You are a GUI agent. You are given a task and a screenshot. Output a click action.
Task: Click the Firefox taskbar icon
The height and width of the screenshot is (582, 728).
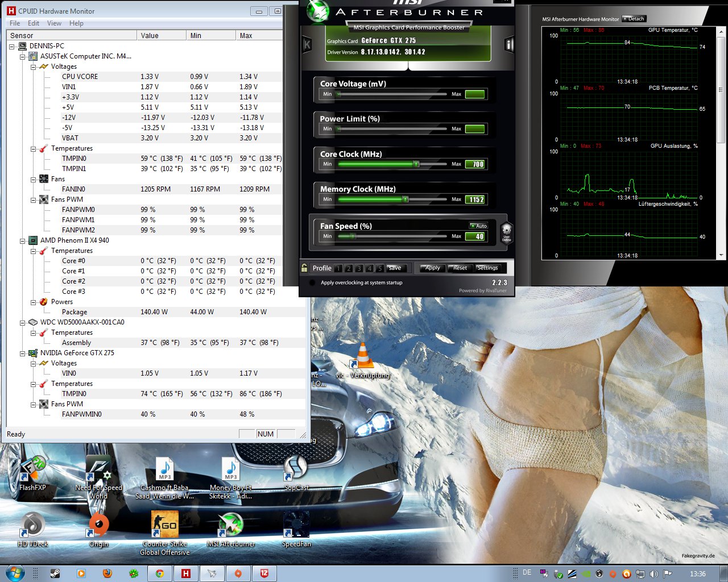[x=107, y=573]
